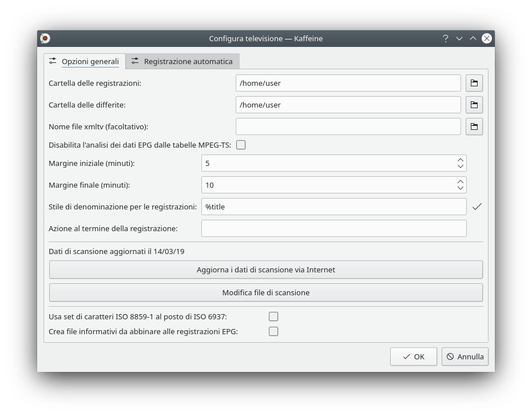Click the validation checkmark beside %title field
The height and width of the screenshot is (416, 532).
(477, 207)
